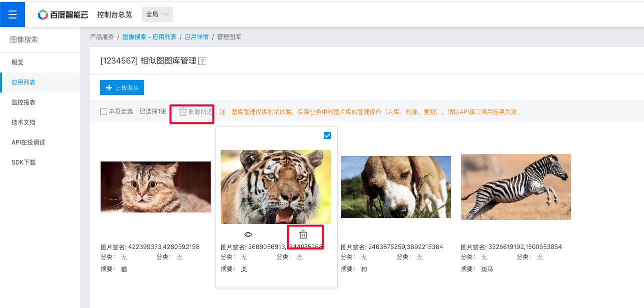Open the 全局 region dropdown
This screenshot has width=644, height=308.
(x=158, y=14)
